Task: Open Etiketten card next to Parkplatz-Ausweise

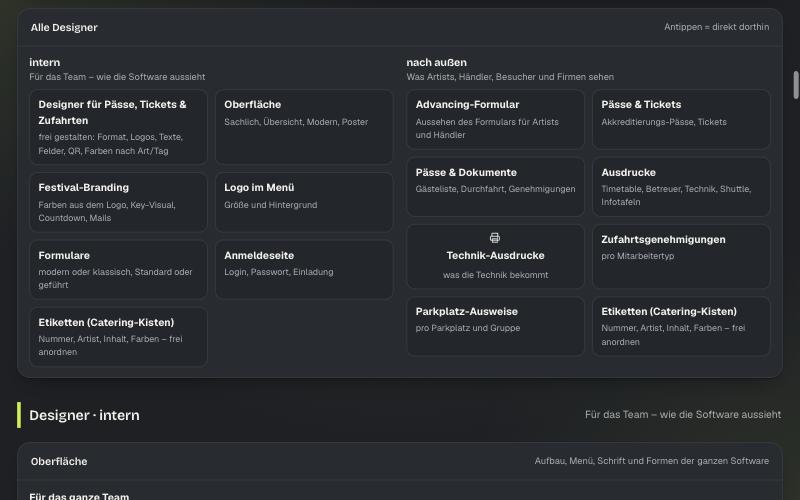Action: [681, 326]
